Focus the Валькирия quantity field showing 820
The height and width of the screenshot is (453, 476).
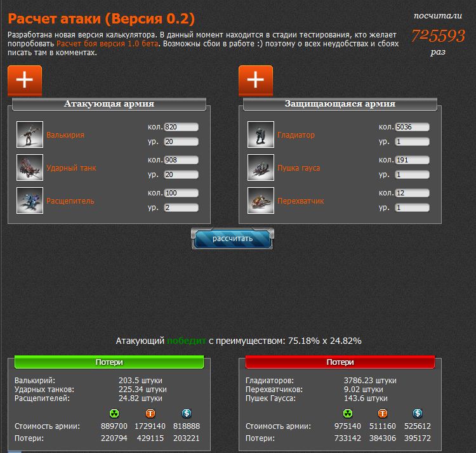182,127
